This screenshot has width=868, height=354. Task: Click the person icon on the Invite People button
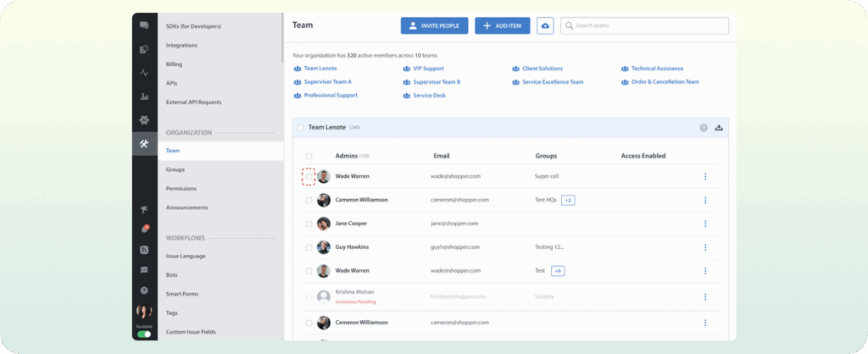(413, 25)
